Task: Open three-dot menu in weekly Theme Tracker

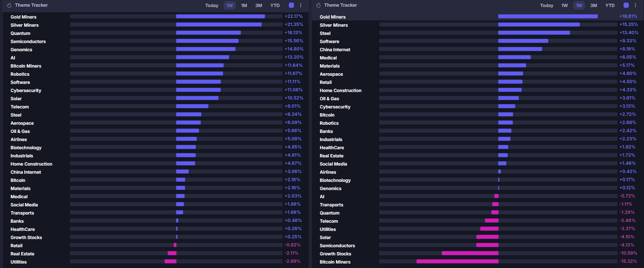Action: [x=301, y=5]
